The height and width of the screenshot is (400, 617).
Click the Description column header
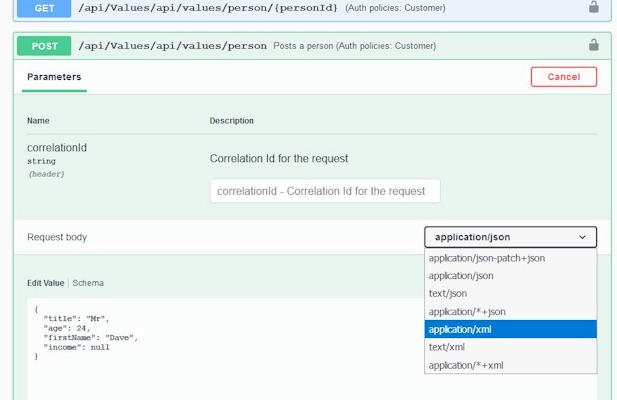(231, 121)
